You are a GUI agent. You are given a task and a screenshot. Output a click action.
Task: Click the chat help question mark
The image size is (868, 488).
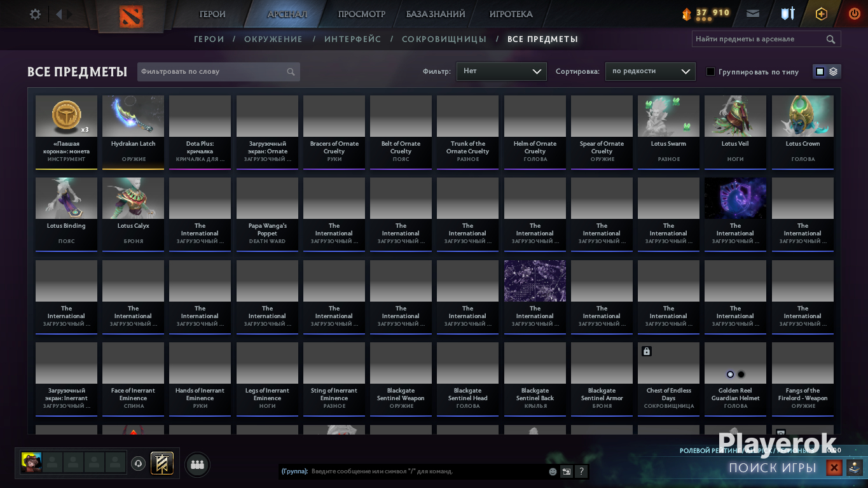pos(581,471)
